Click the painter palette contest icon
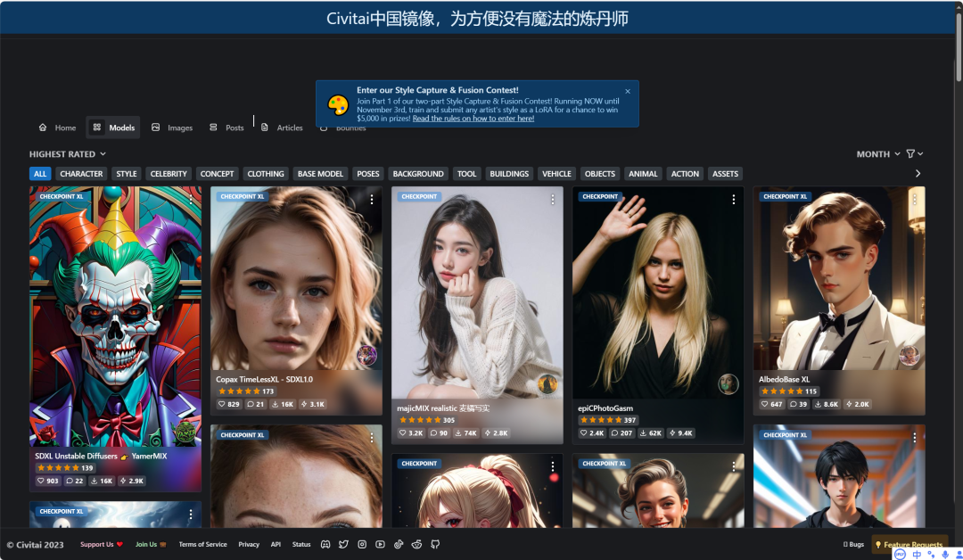 (x=338, y=105)
